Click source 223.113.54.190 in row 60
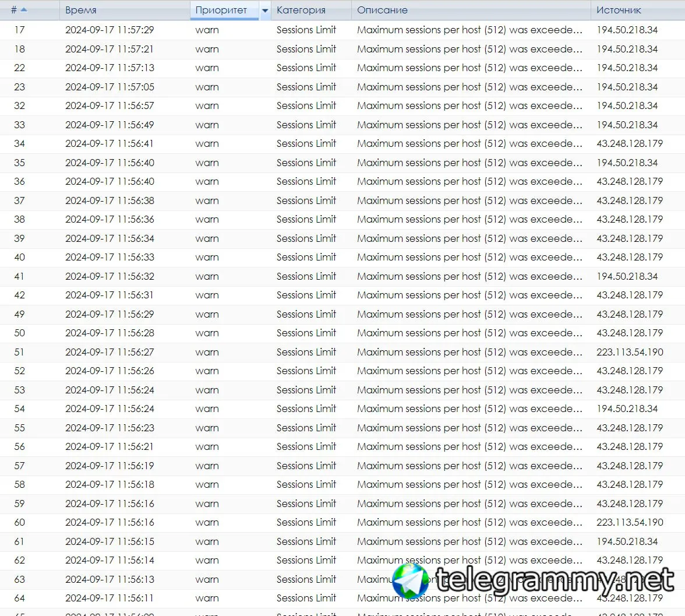Screen dimensions: 685x616 [x=630, y=522]
